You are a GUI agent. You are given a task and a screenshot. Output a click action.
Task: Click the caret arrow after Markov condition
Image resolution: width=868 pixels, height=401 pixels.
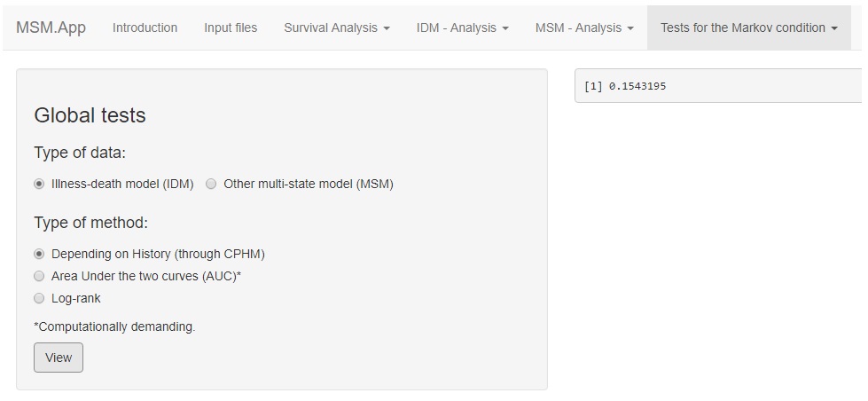tap(834, 28)
